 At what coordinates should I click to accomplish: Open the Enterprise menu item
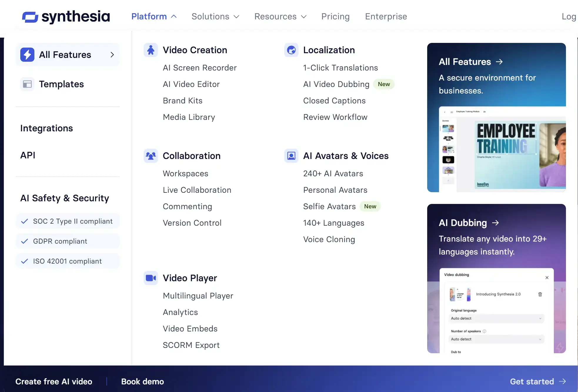click(386, 16)
